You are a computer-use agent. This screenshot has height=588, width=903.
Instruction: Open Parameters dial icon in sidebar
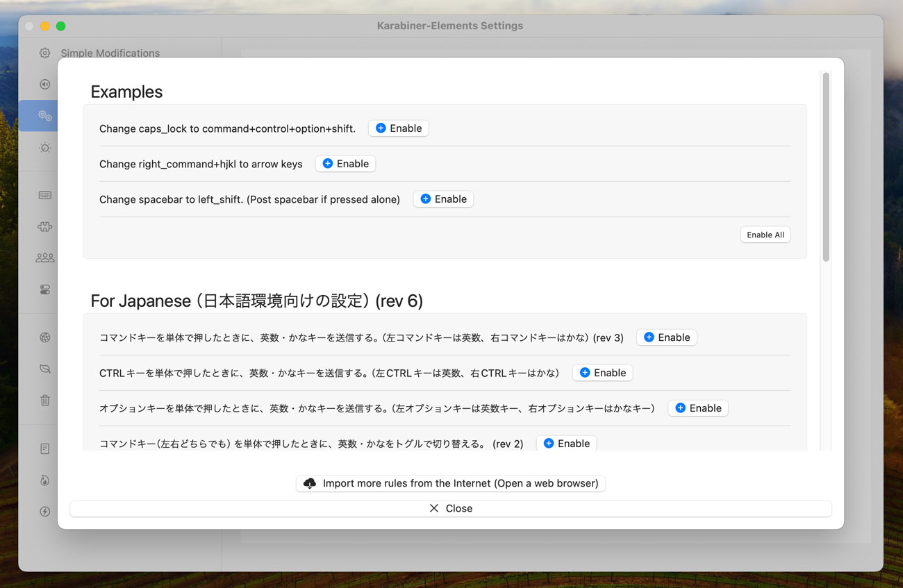[x=44, y=147]
